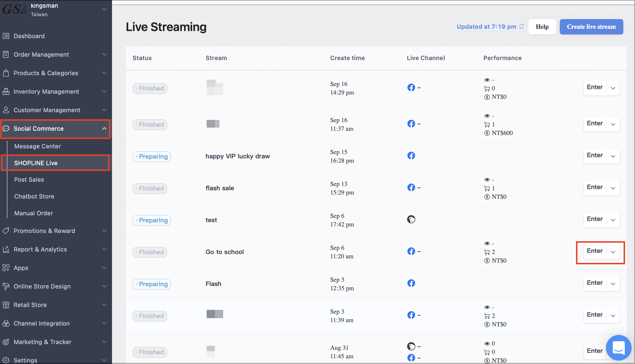Click the Online Store Design paint roller icon
Viewport: 635px width, 364px height.
[6, 286]
